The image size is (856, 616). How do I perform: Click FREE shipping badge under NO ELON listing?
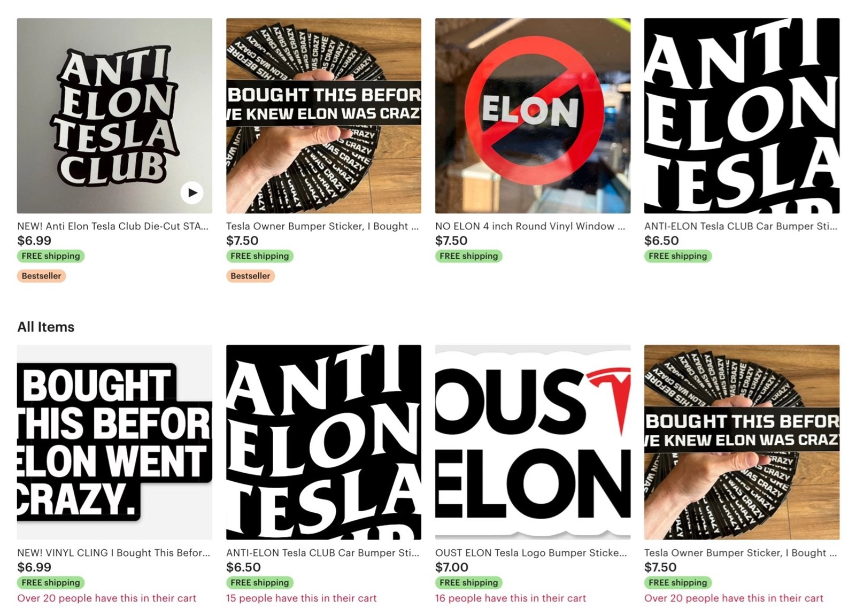(468, 256)
